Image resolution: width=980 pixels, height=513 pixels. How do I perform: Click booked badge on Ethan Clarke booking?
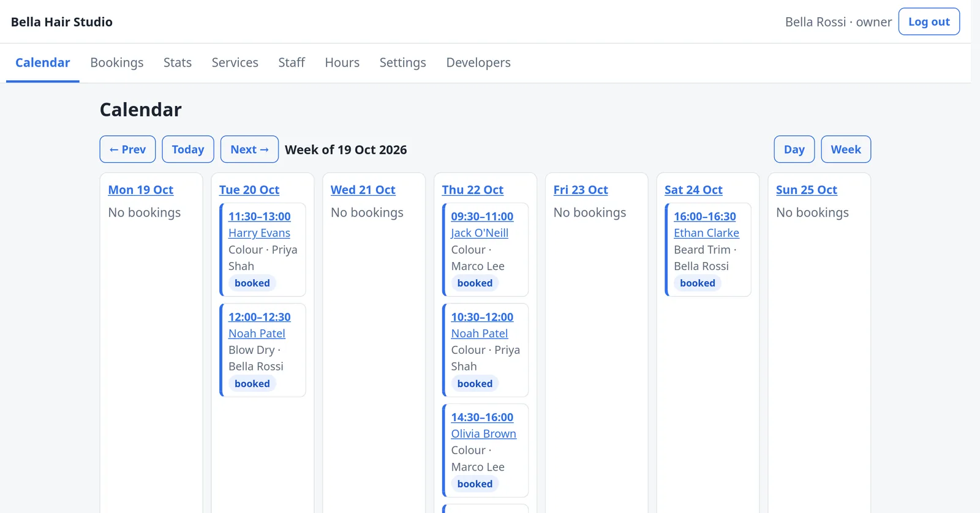coord(698,283)
